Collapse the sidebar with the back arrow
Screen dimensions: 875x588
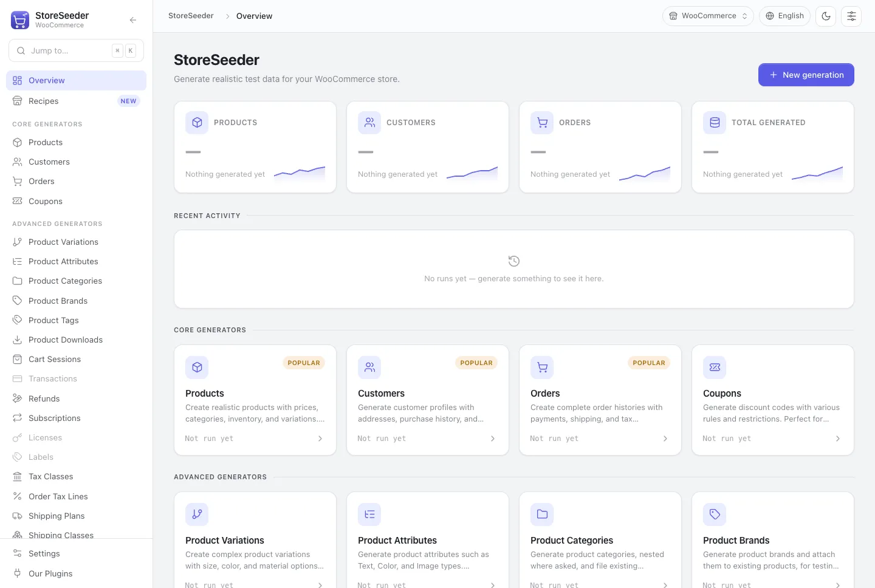tap(132, 20)
